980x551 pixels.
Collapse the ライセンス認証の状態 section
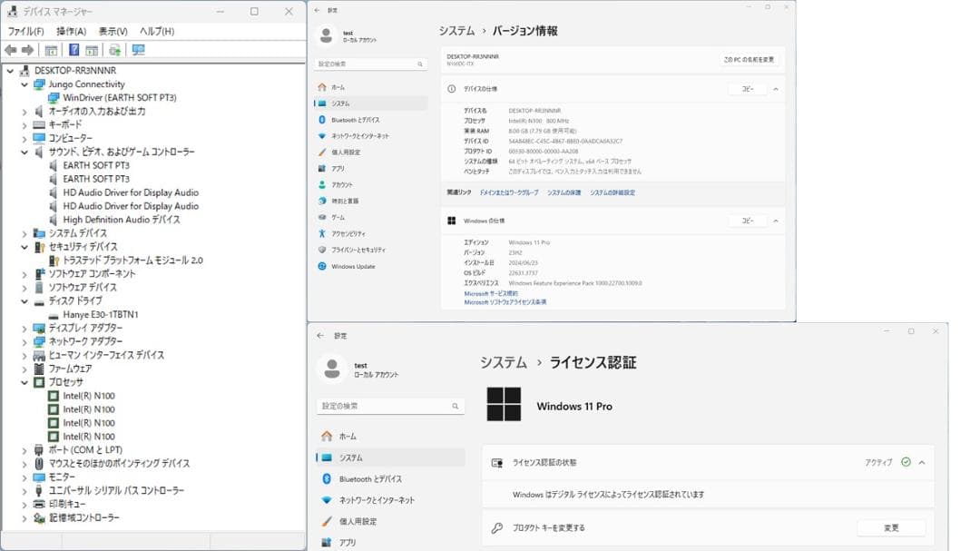pos(922,462)
